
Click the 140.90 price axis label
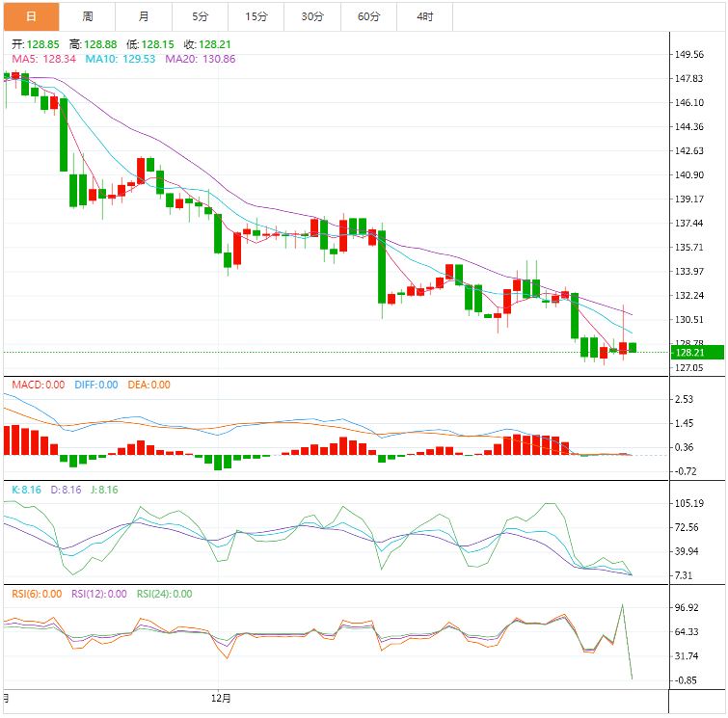click(x=689, y=175)
